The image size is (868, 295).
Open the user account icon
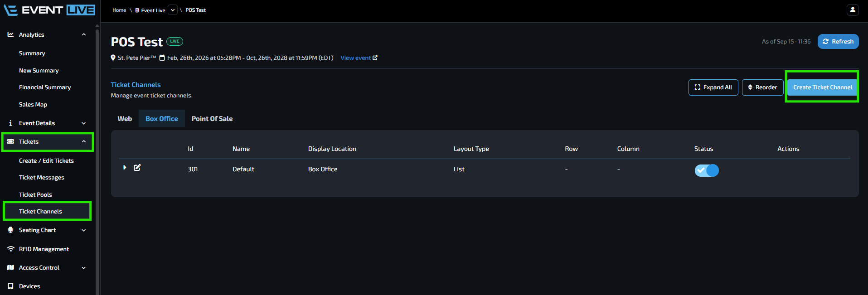[x=853, y=10]
